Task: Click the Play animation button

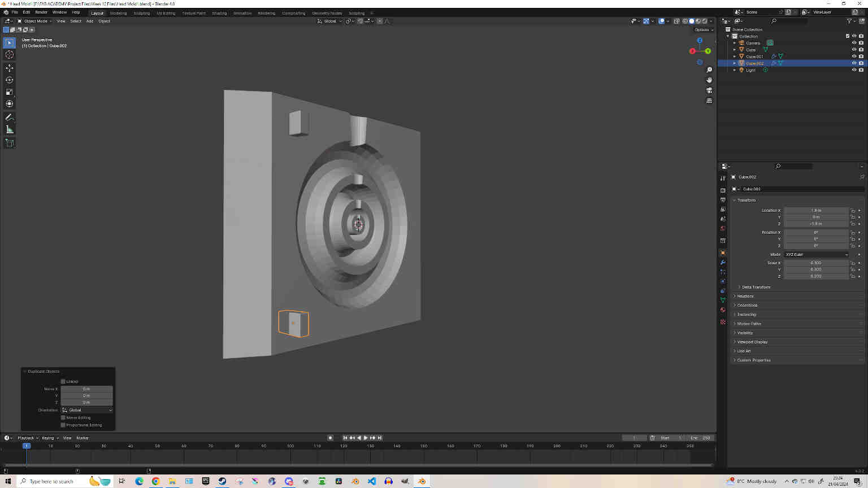Action: (366, 438)
